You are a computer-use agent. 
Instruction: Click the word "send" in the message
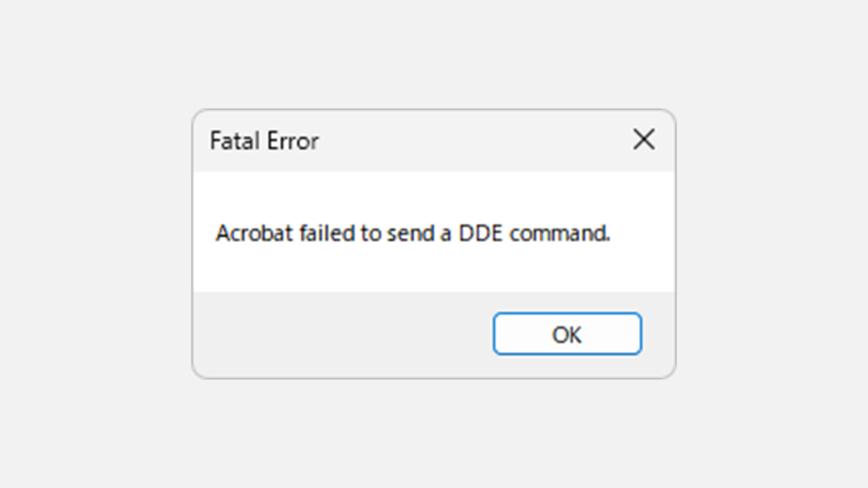[x=410, y=233]
